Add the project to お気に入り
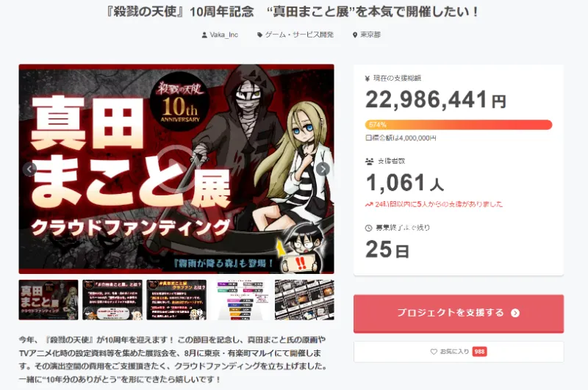588x390 pixels. 459,351
